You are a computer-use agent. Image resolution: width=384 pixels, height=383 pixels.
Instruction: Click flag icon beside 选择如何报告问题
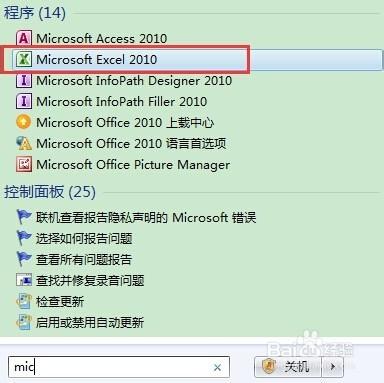pyautogui.click(x=24, y=238)
